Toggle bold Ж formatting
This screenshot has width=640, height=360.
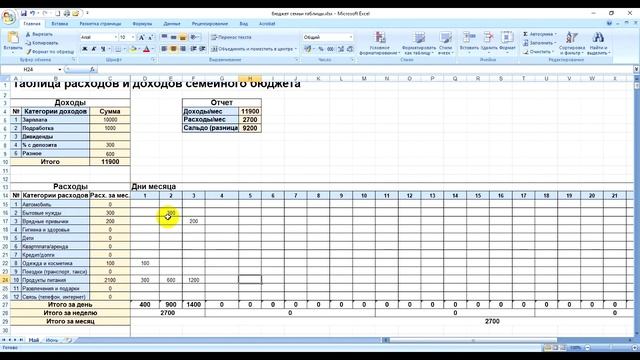click(84, 49)
